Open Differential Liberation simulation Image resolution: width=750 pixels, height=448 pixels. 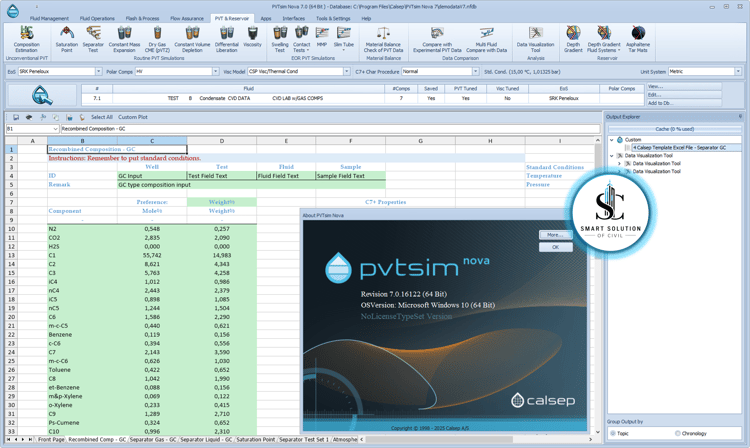click(226, 39)
